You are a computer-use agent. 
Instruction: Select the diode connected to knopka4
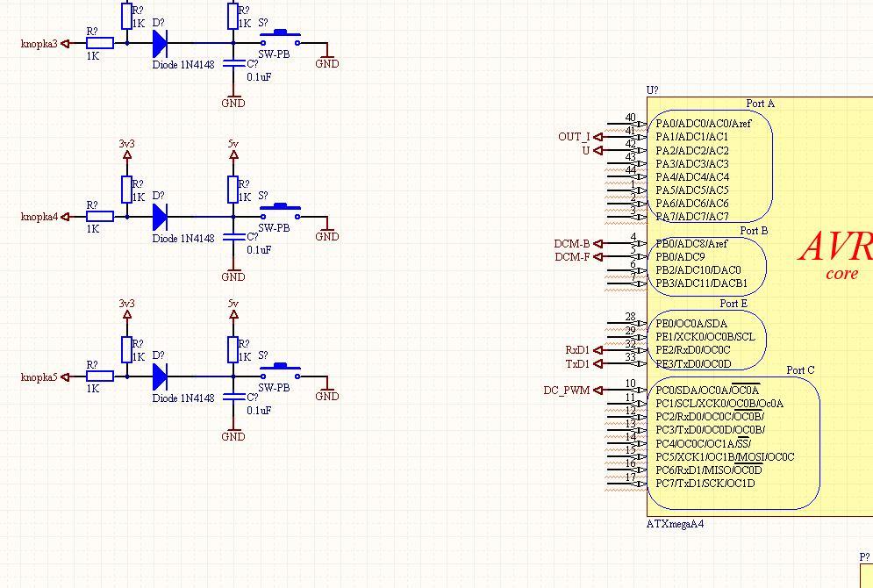(x=160, y=216)
